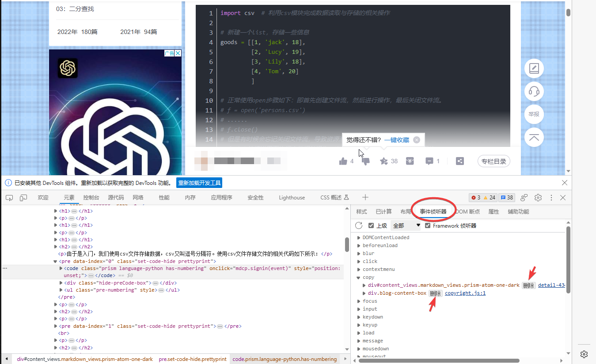Click the 2021年 94篇 archive link
This screenshot has height=364, width=596.
click(139, 32)
